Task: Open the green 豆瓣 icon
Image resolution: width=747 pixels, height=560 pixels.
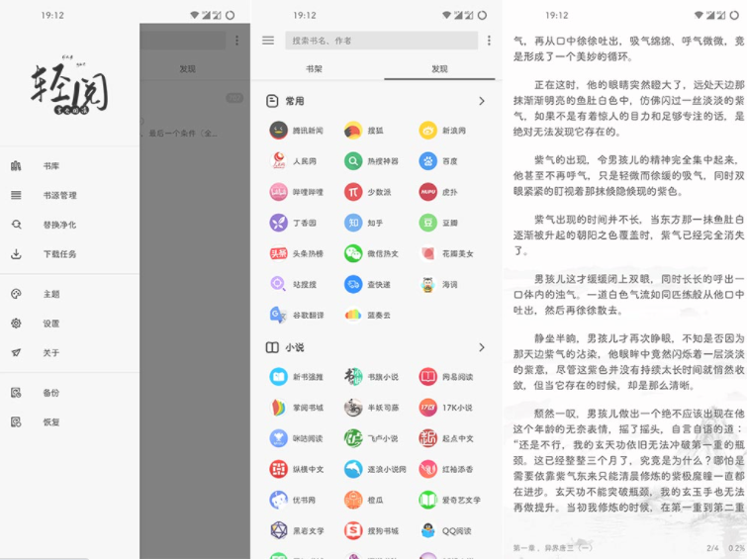Action: 427,223
